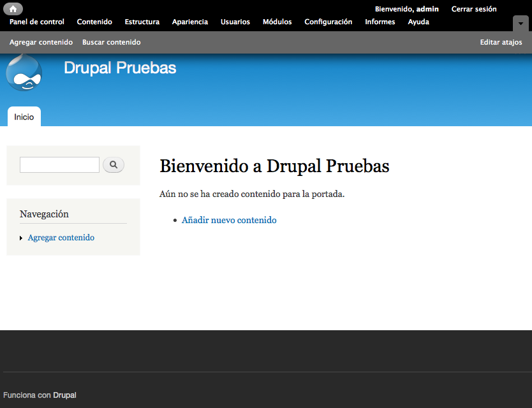Click Buscar contenido shortcut
Image resolution: width=532 pixels, height=408 pixels.
(x=111, y=42)
